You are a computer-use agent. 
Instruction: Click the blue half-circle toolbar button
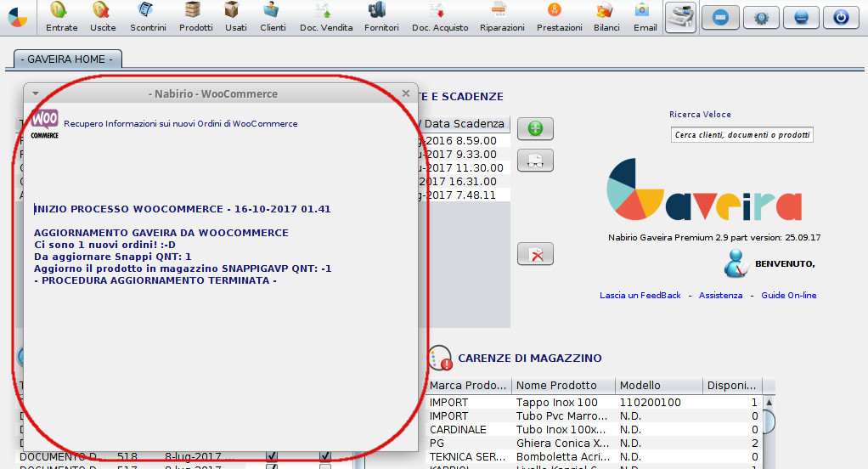pyautogui.click(x=801, y=18)
